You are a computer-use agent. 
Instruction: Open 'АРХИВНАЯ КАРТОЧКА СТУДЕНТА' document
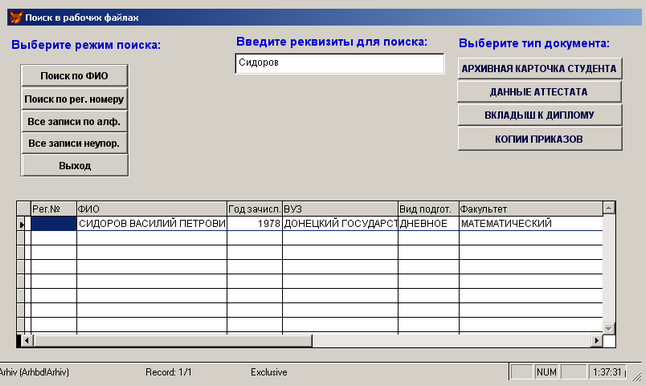click(x=539, y=68)
